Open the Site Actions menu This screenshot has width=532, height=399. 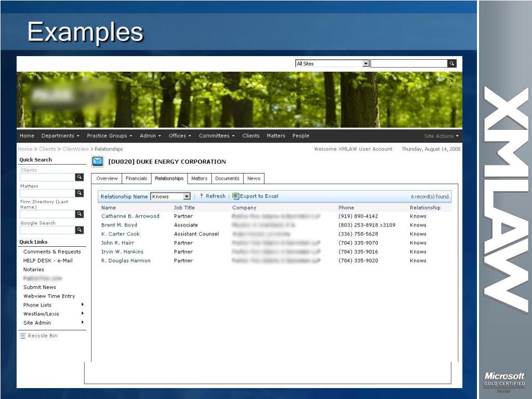[x=441, y=136]
